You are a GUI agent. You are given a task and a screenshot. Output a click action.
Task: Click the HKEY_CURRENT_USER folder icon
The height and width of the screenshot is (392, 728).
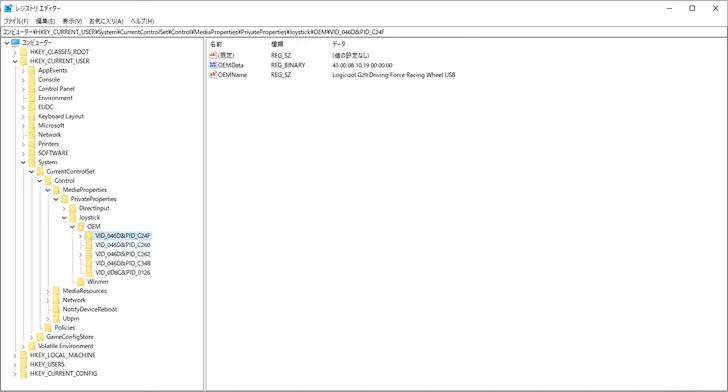click(x=24, y=61)
